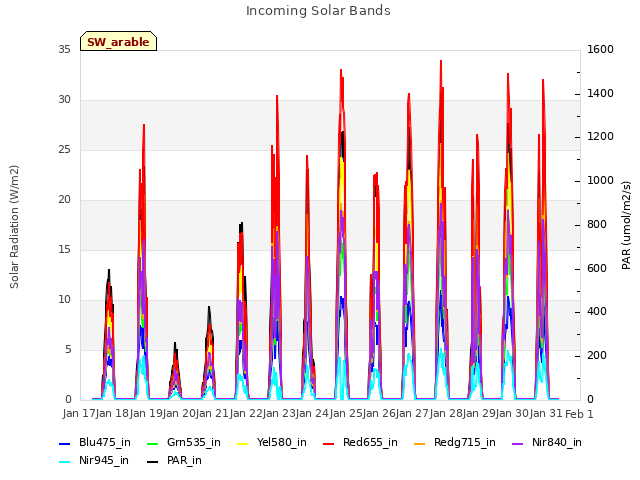This screenshot has height=480, width=640.
Task: Click the red swatch beside Red655_in
Action: [x=329, y=443]
